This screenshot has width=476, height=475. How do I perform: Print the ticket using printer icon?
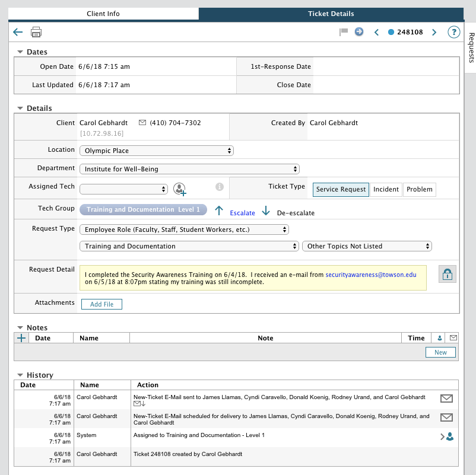click(36, 32)
